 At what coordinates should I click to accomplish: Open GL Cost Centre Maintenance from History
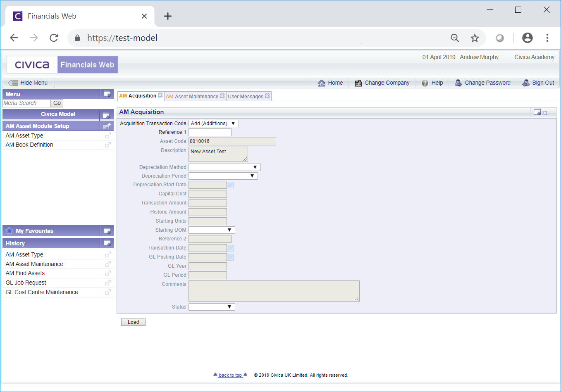pos(42,292)
